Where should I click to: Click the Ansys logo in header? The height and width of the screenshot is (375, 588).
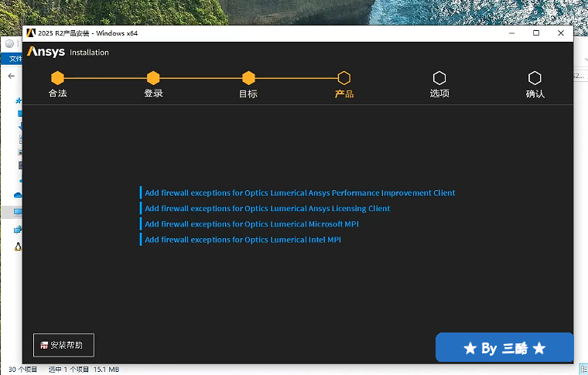point(46,52)
